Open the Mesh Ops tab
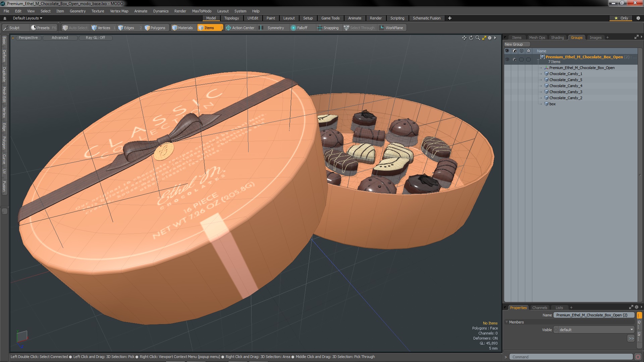This screenshot has height=362, width=644. 537,38
